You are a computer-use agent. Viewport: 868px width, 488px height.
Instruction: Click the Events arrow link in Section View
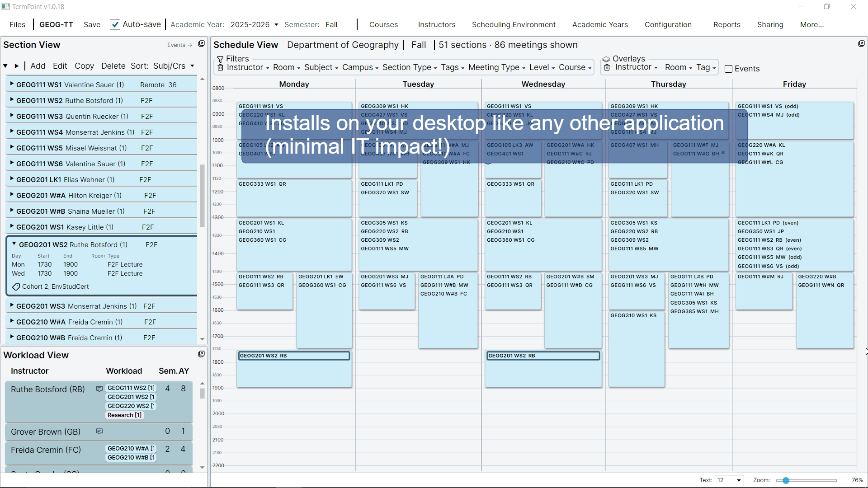tap(179, 45)
